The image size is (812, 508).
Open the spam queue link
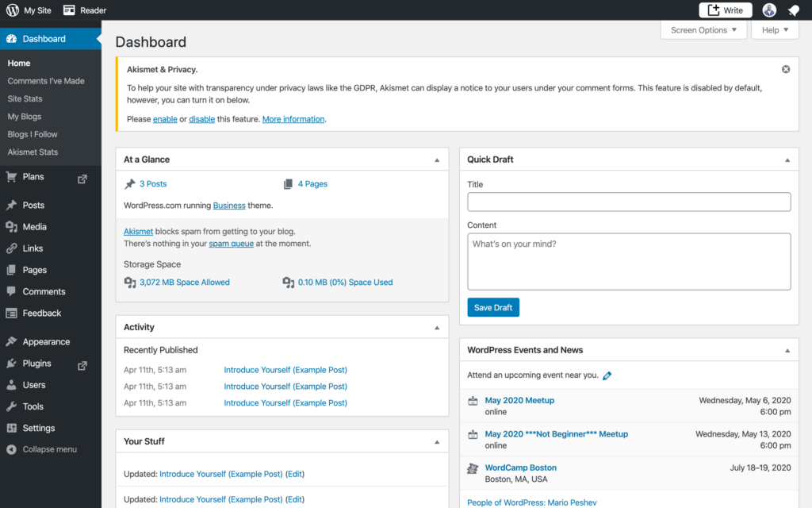[x=231, y=244]
